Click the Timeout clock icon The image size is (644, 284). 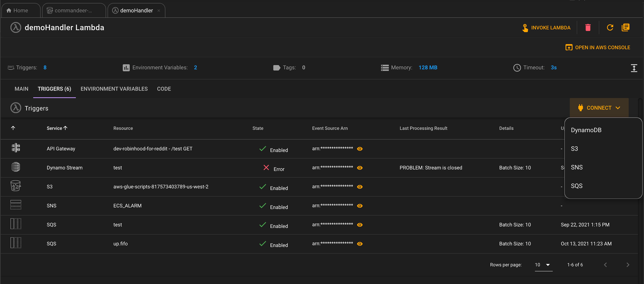517,68
